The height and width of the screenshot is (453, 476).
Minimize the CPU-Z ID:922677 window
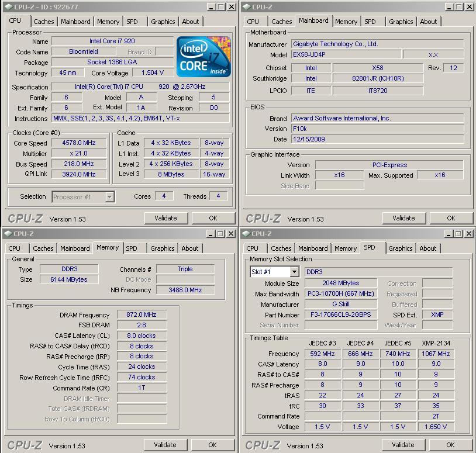click(x=212, y=6)
